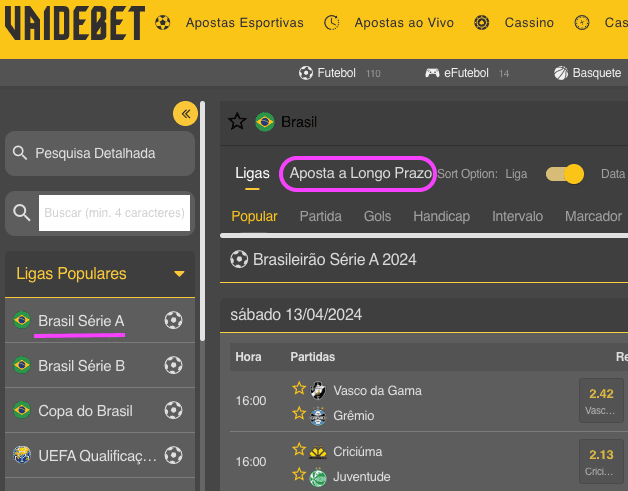The width and height of the screenshot is (628, 491).
Task: Open the Aposta a Longo Prazo tab
Action: click(x=360, y=173)
